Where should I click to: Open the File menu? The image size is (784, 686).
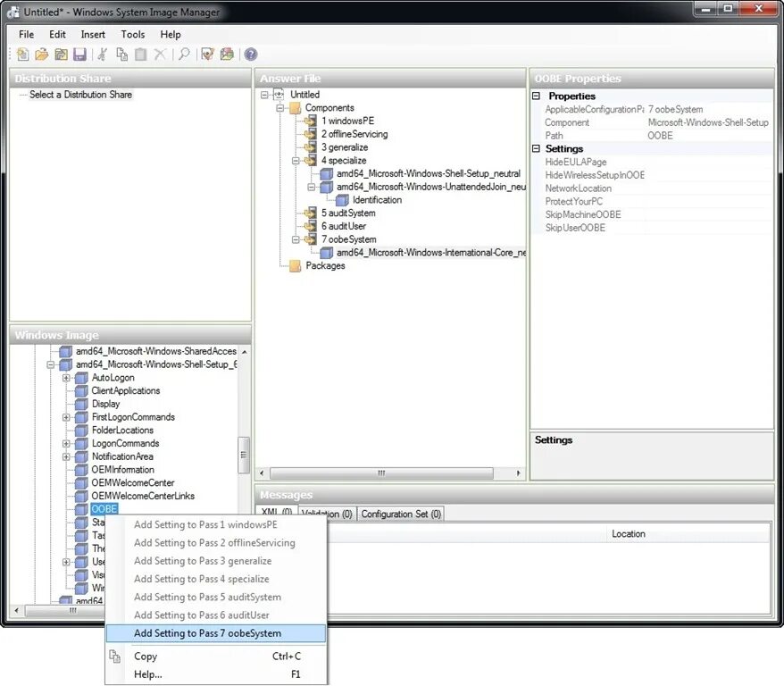(27, 35)
